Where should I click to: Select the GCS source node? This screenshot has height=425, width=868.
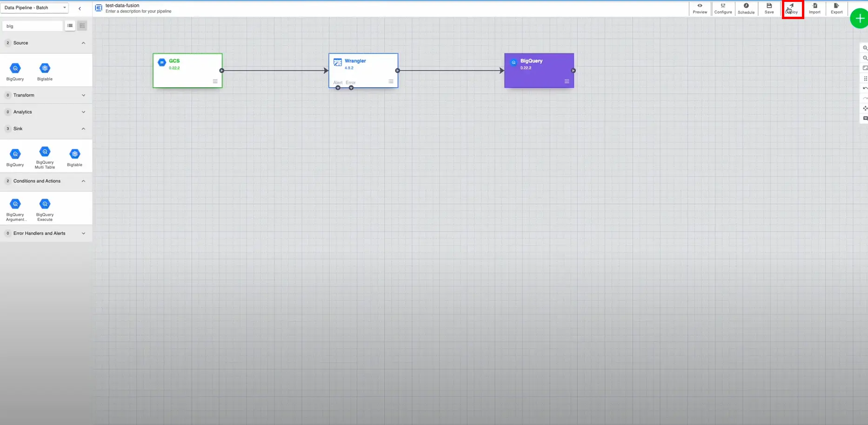pyautogui.click(x=187, y=70)
